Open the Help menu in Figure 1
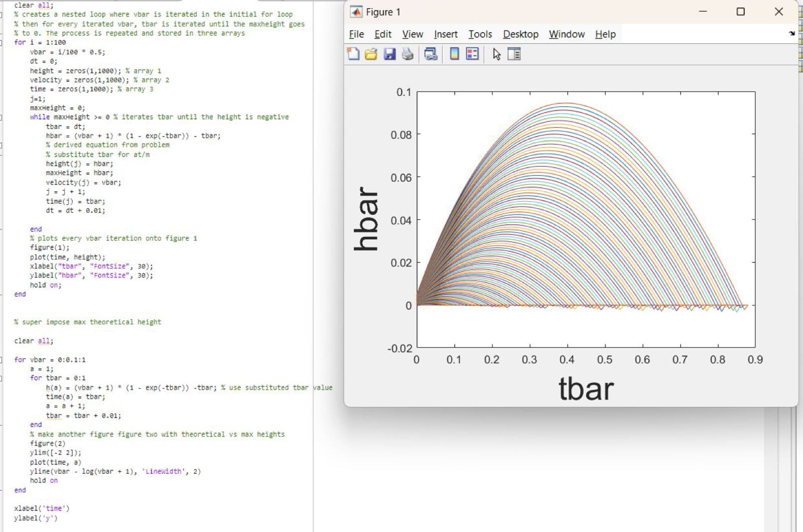Viewport: 803px width, 532px height. [x=605, y=34]
